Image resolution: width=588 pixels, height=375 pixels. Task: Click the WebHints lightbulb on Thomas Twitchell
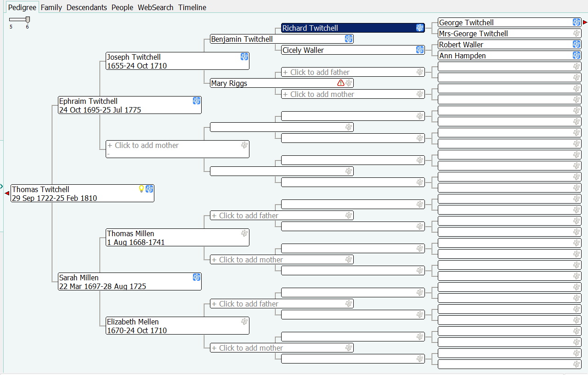pos(141,189)
